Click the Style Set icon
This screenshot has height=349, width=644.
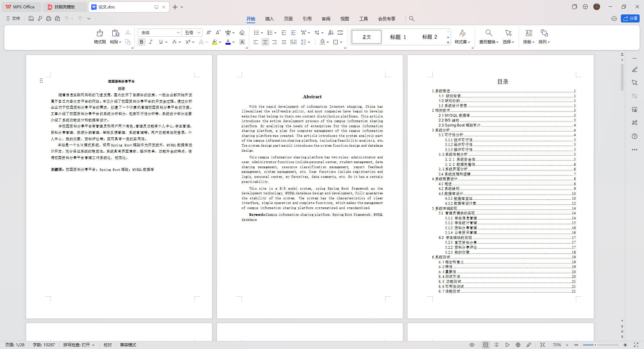click(x=462, y=33)
